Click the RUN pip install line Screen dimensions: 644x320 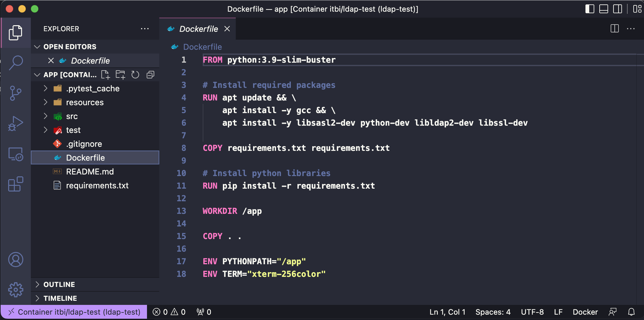(289, 186)
